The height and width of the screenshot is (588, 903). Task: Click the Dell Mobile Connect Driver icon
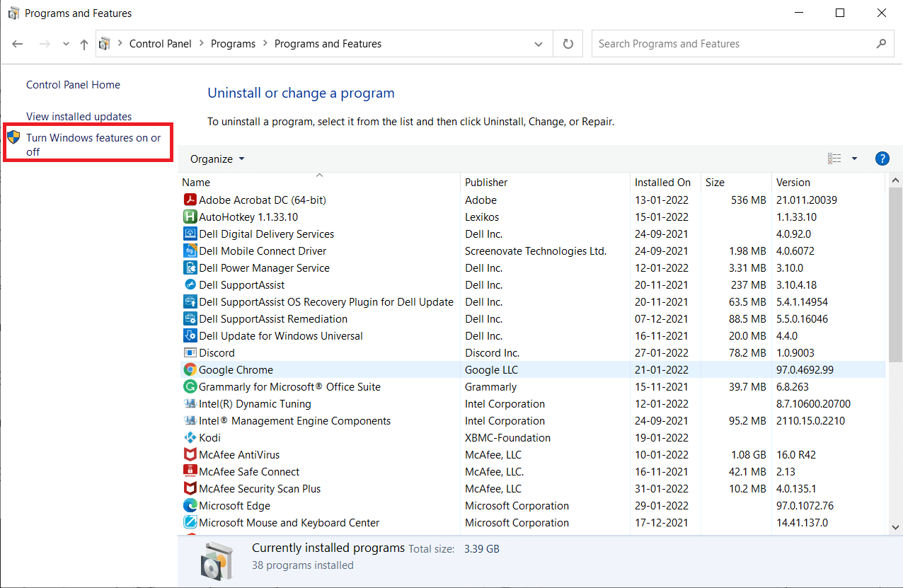pos(190,251)
